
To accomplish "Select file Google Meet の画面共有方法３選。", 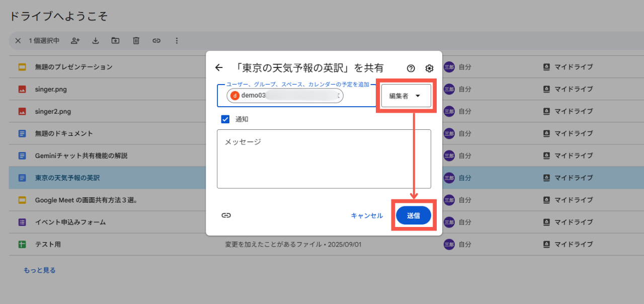I will pyautogui.click(x=87, y=200).
